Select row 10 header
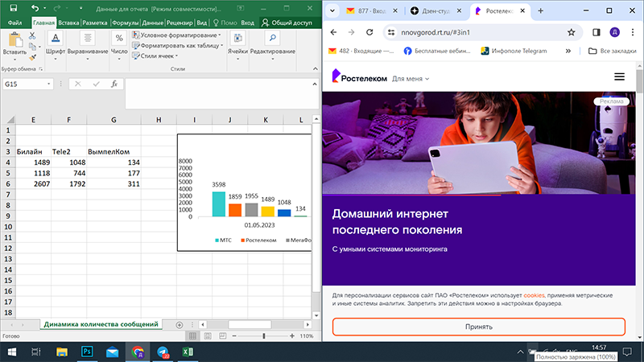644x362 pixels. pyautogui.click(x=8, y=227)
